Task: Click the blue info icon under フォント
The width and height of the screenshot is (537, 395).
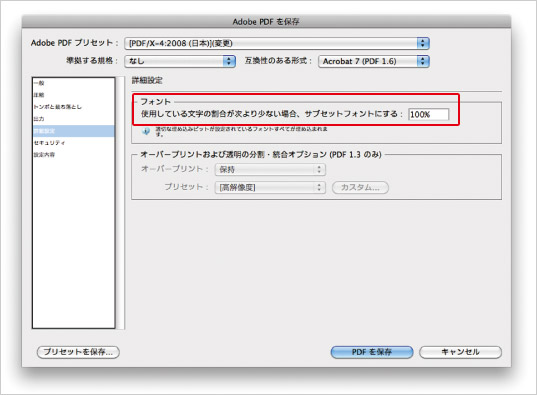Action: coord(146,131)
